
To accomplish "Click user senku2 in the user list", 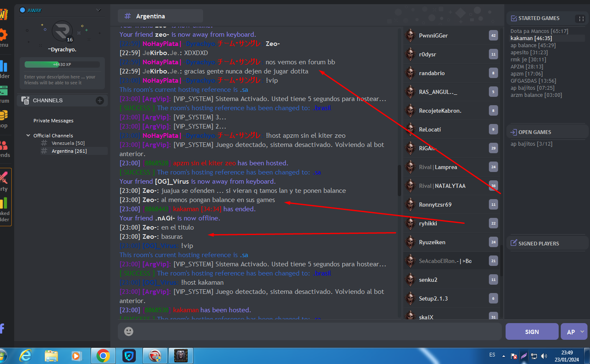I will [x=428, y=280].
